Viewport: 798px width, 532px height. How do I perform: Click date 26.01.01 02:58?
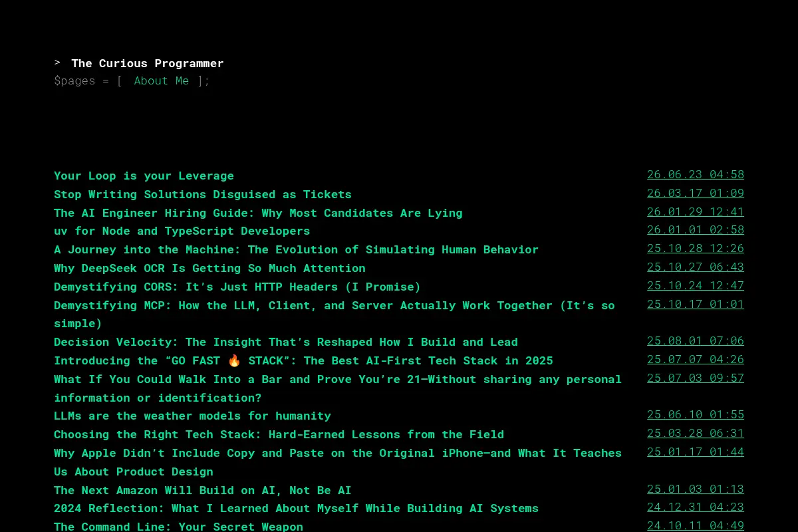696,229
